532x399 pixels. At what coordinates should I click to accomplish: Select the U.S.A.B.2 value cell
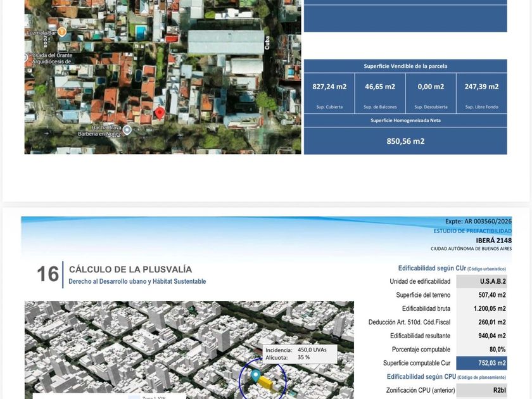tap(481, 281)
